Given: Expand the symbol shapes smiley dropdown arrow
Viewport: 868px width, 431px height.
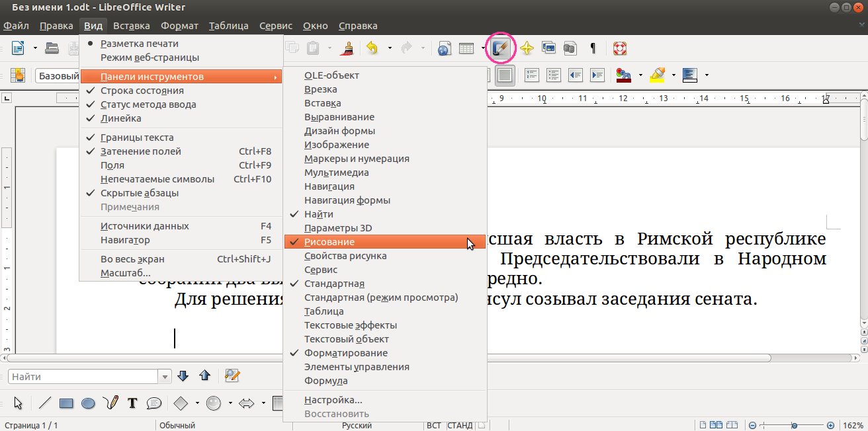Looking at the screenshot, I should 230,403.
